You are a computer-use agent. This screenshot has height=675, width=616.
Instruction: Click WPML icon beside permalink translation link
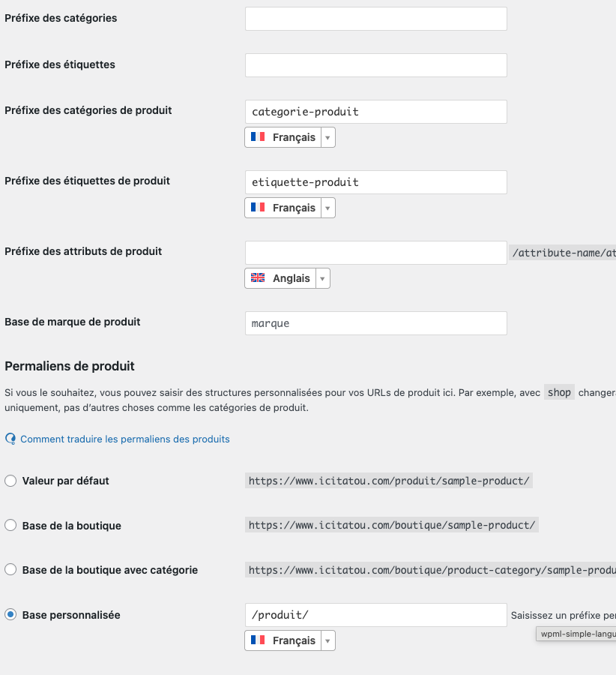click(10, 439)
